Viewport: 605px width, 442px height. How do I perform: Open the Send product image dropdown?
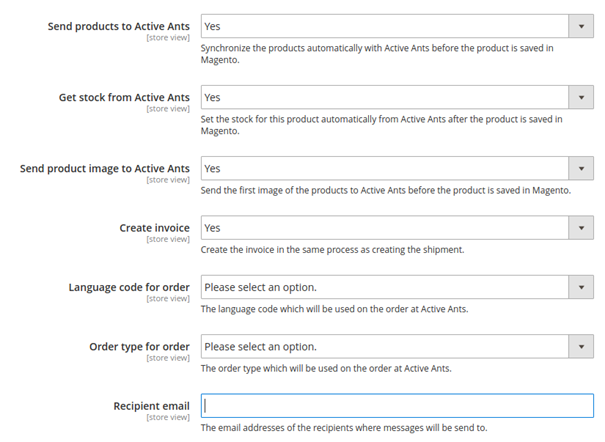pos(397,169)
